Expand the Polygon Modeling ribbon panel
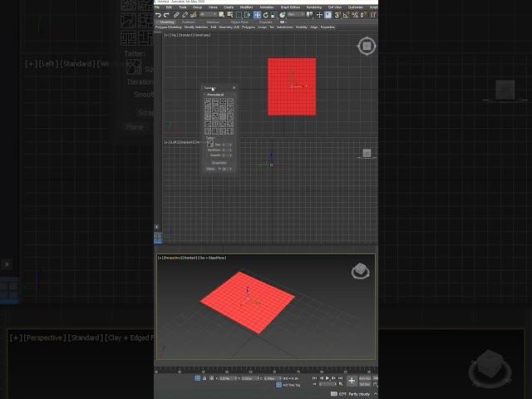The image size is (532, 399). (x=169, y=27)
